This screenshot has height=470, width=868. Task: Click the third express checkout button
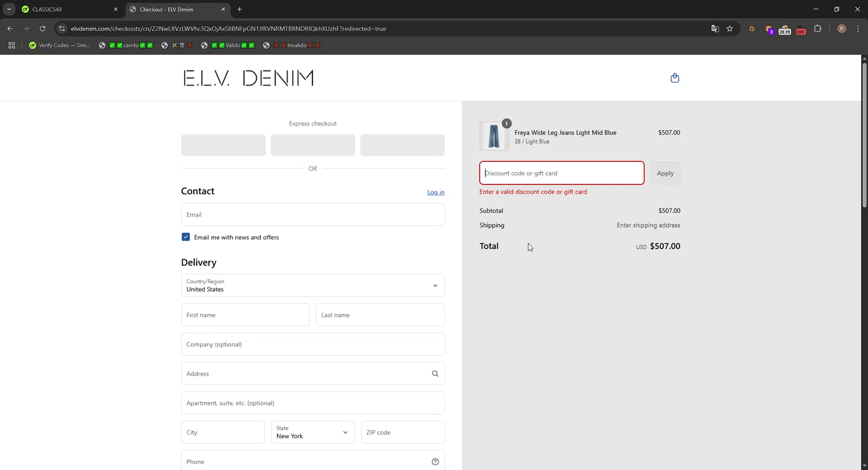click(403, 145)
